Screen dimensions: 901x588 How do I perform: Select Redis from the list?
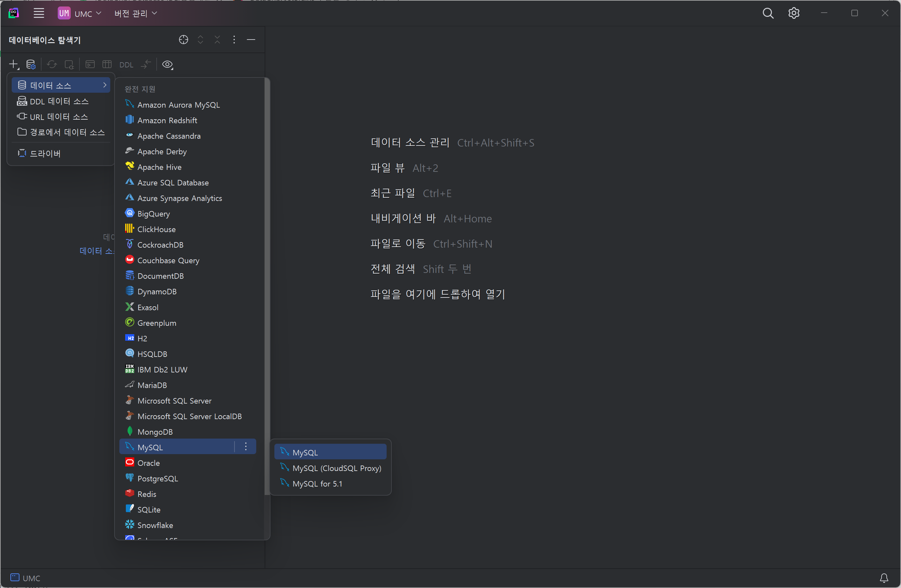tap(188, 494)
